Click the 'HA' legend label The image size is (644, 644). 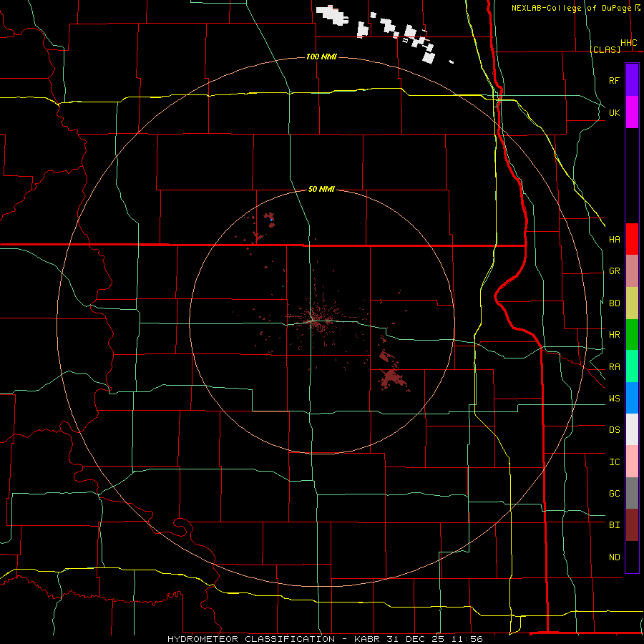614,240
